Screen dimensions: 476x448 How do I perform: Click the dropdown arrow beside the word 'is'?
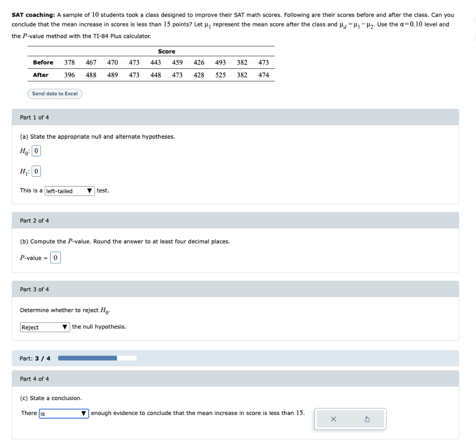[x=84, y=413]
